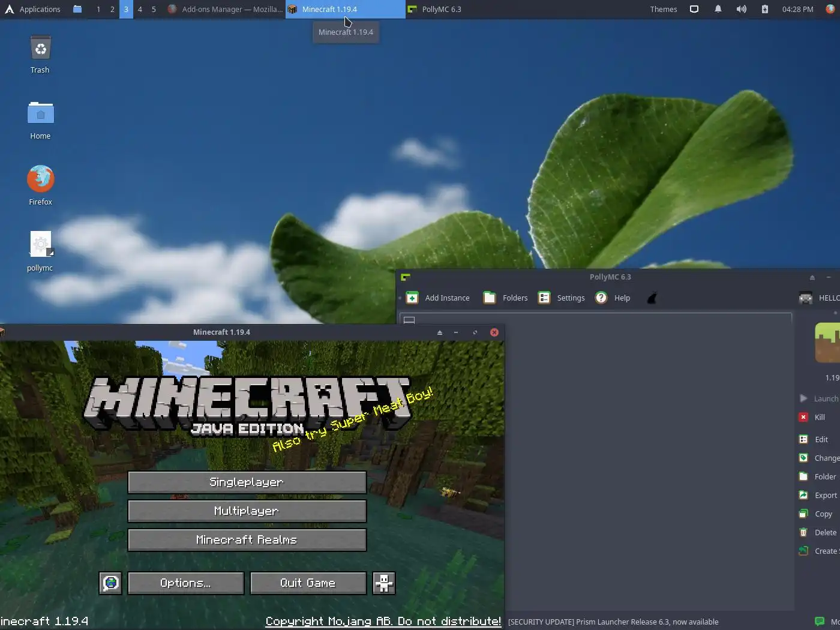Image resolution: width=840 pixels, height=630 pixels.
Task: Kill the running instance in PollyMC
Action: [x=803, y=417]
